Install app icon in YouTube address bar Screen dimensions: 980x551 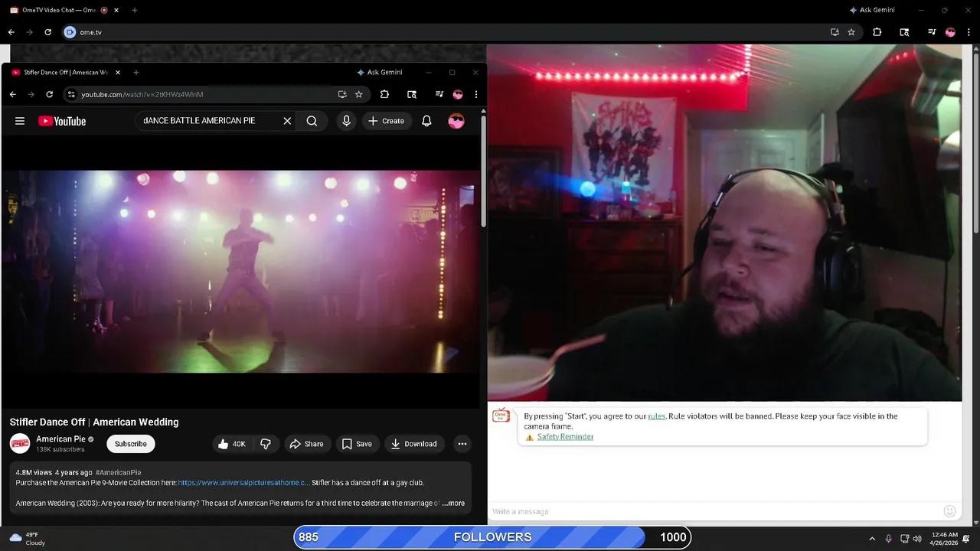click(x=342, y=94)
